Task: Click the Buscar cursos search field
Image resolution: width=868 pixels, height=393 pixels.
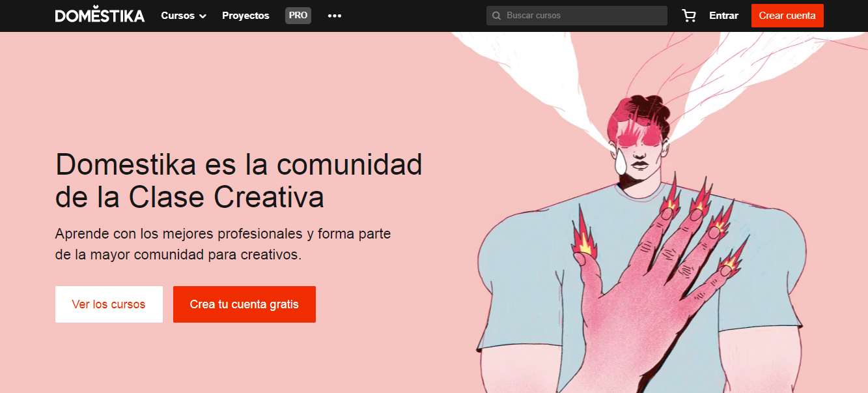Action: (577, 16)
